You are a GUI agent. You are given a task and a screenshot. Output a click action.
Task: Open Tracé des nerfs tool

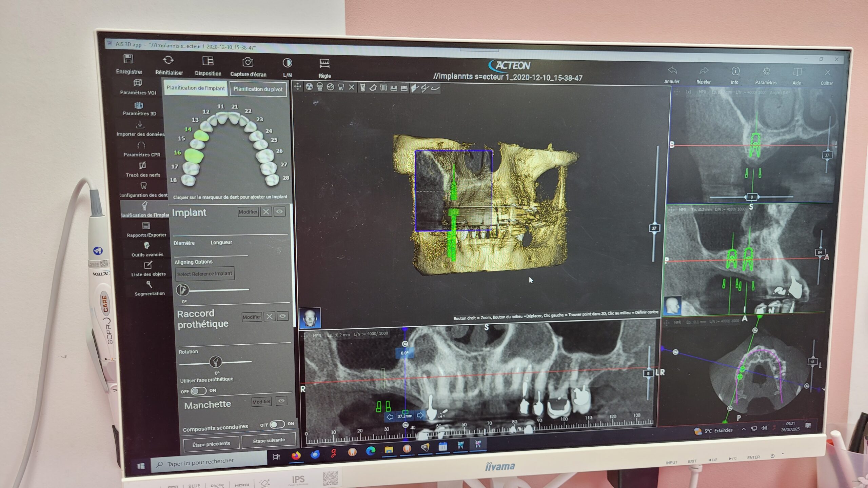(x=142, y=166)
